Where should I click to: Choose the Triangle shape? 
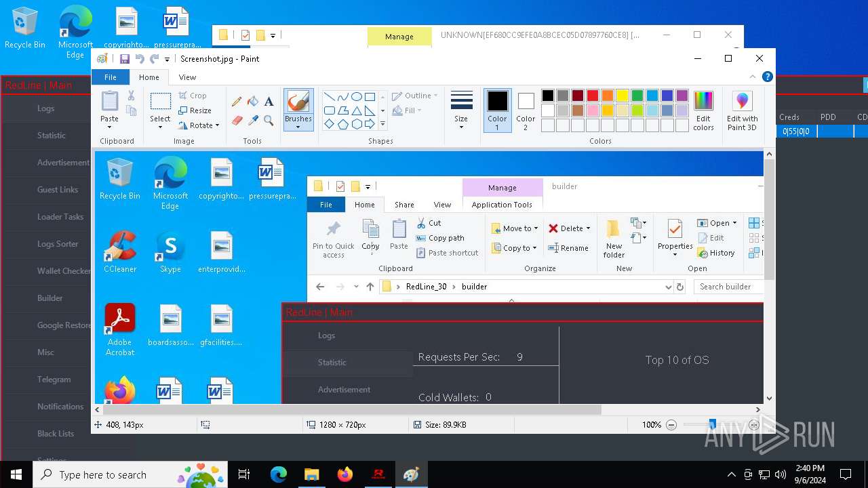pos(356,110)
